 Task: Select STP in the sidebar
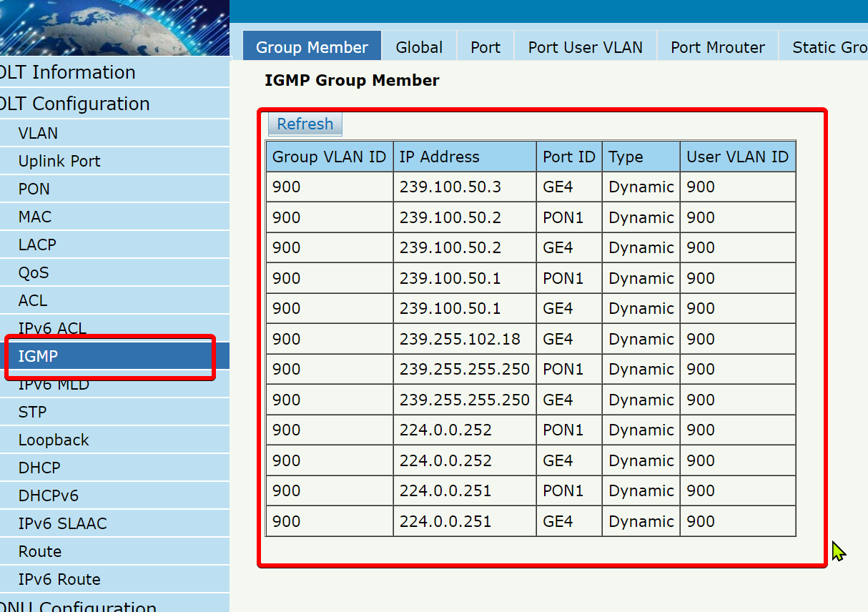tap(33, 413)
